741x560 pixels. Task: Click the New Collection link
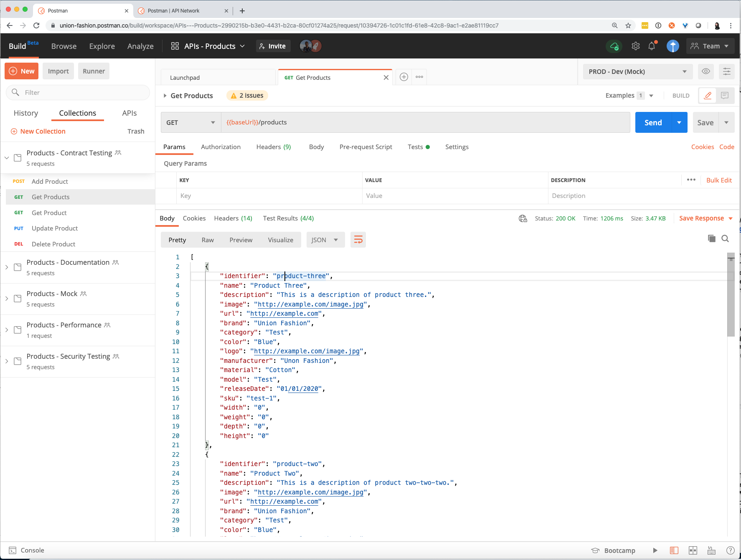point(38,131)
